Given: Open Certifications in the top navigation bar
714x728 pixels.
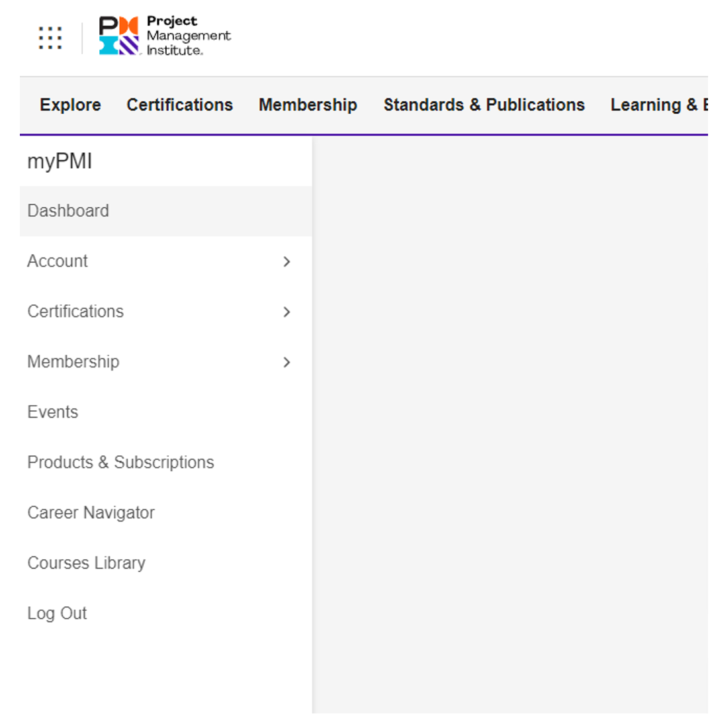Looking at the screenshot, I should coord(180,105).
